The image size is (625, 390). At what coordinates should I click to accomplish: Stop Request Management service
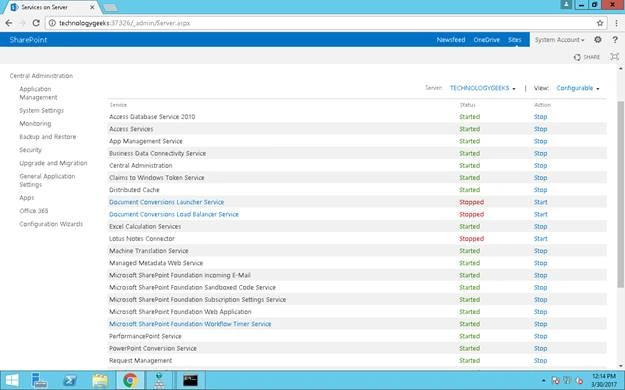point(540,360)
